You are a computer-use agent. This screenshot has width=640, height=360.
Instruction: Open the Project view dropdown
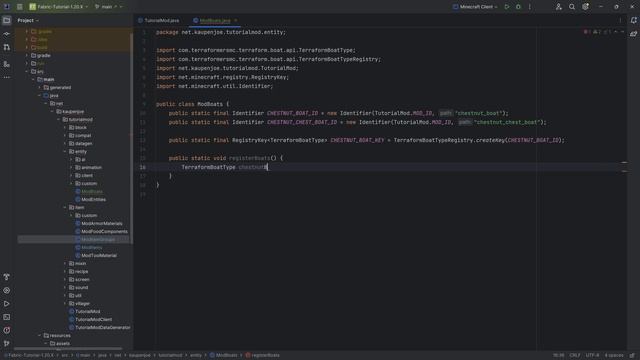tap(28, 20)
